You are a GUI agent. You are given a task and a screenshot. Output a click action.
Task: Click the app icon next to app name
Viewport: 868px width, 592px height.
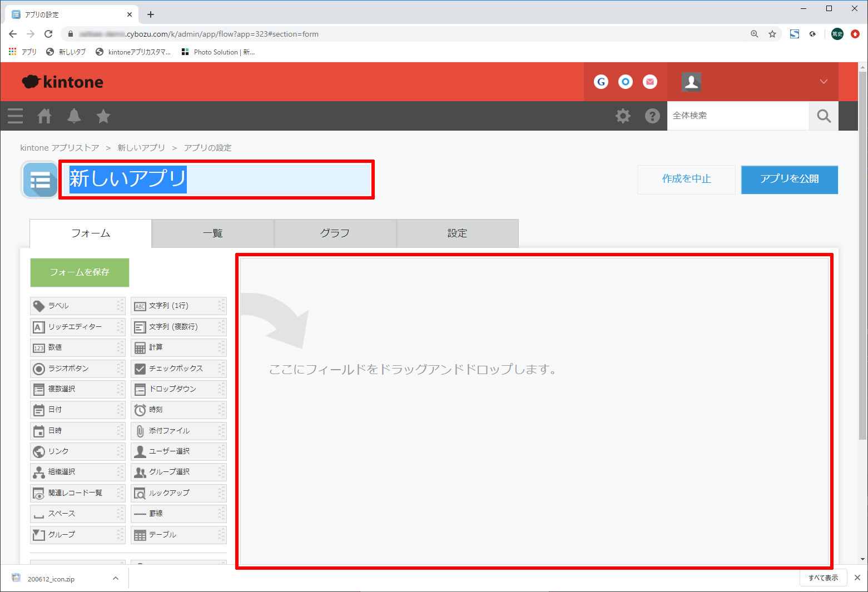pyautogui.click(x=39, y=180)
